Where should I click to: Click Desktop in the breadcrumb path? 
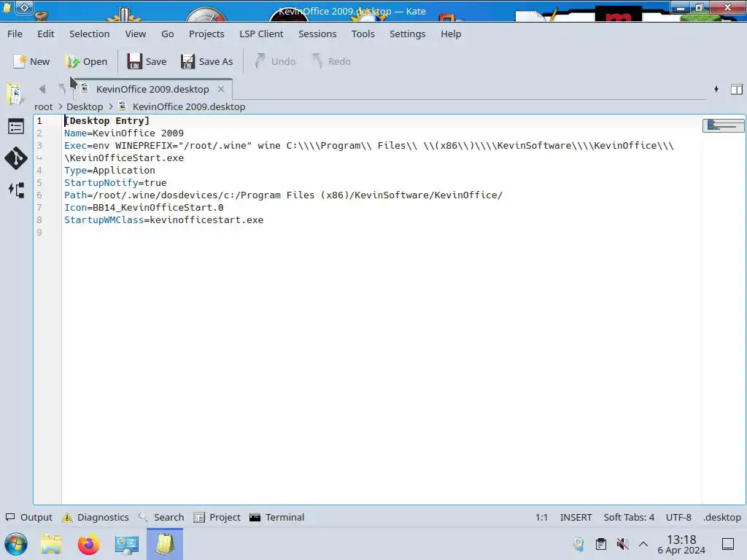tap(85, 106)
